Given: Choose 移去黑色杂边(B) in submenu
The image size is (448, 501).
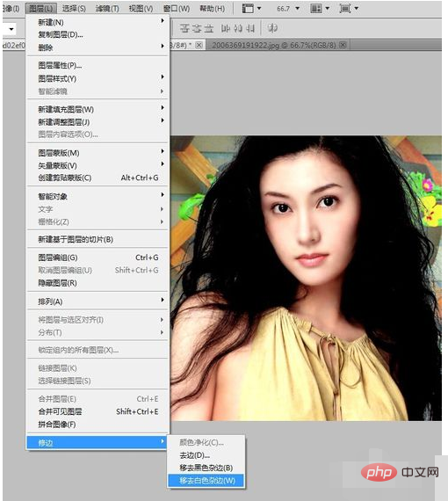Looking at the screenshot, I should tap(206, 468).
